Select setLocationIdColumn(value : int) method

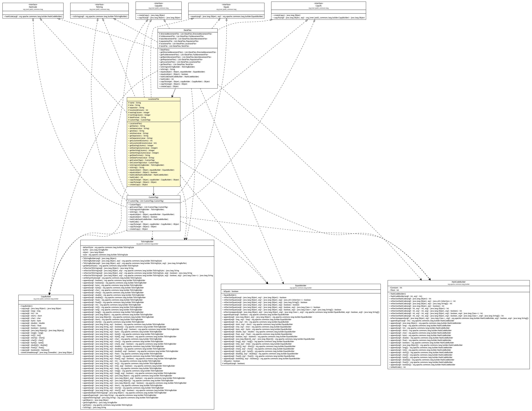click(142, 143)
